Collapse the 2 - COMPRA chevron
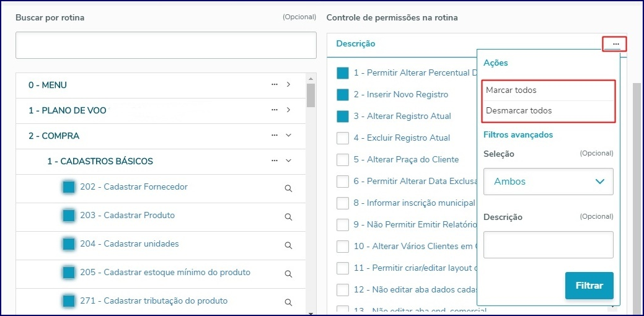Viewport: 644px width, 316px height. pyautogui.click(x=288, y=135)
